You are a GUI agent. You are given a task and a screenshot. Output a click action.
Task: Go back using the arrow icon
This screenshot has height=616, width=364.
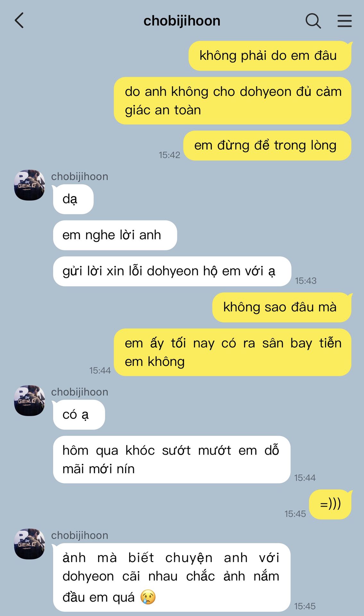click(19, 21)
